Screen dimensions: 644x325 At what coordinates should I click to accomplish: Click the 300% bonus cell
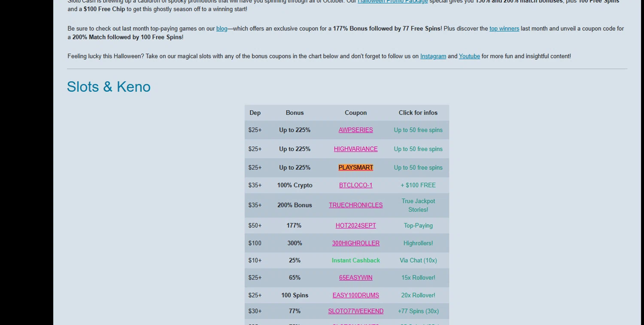(295, 243)
